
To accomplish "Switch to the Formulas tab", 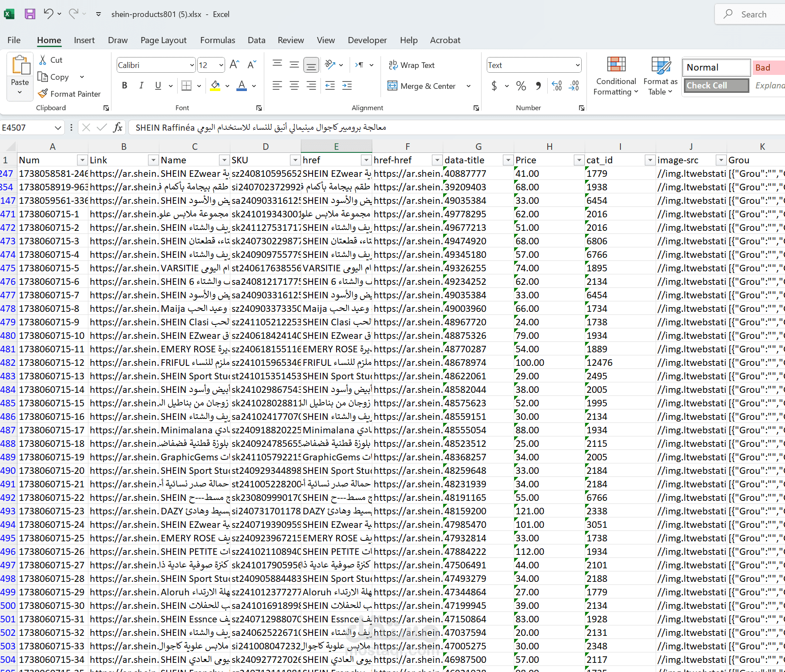I will [218, 40].
